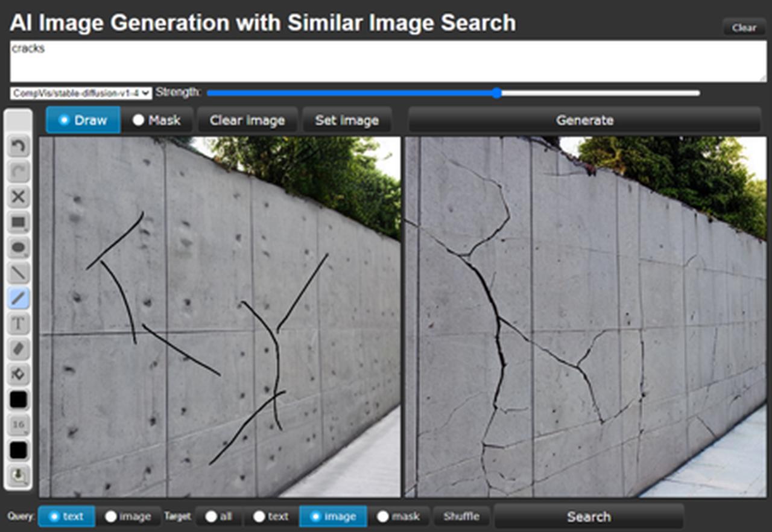Click the prompt text box containing cracks
This screenshot has width=772, height=532.
(387, 62)
